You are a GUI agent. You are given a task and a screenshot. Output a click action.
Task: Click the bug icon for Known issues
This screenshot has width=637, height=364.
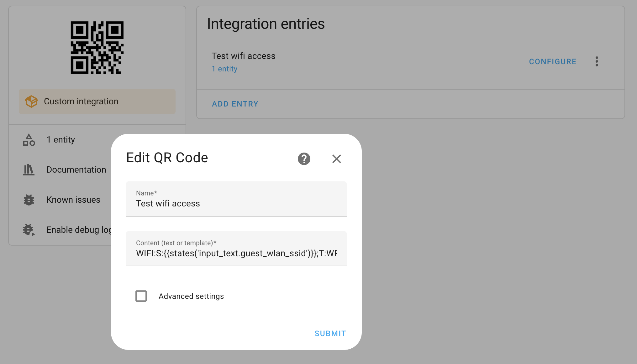29,200
